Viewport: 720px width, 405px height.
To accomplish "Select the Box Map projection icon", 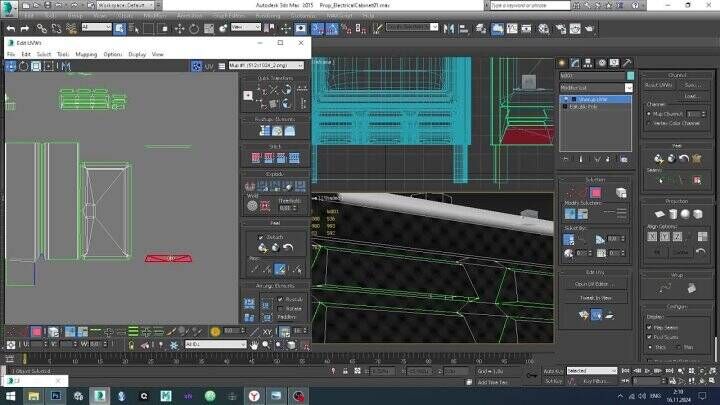I will coord(698,214).
